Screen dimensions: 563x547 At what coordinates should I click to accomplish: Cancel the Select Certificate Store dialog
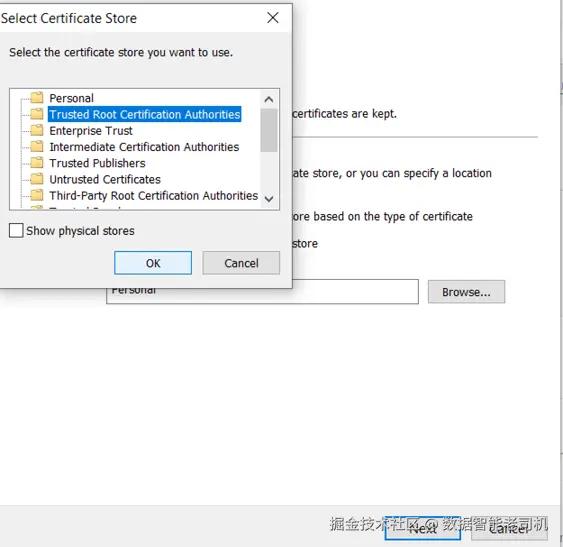(x=241, y=263)
